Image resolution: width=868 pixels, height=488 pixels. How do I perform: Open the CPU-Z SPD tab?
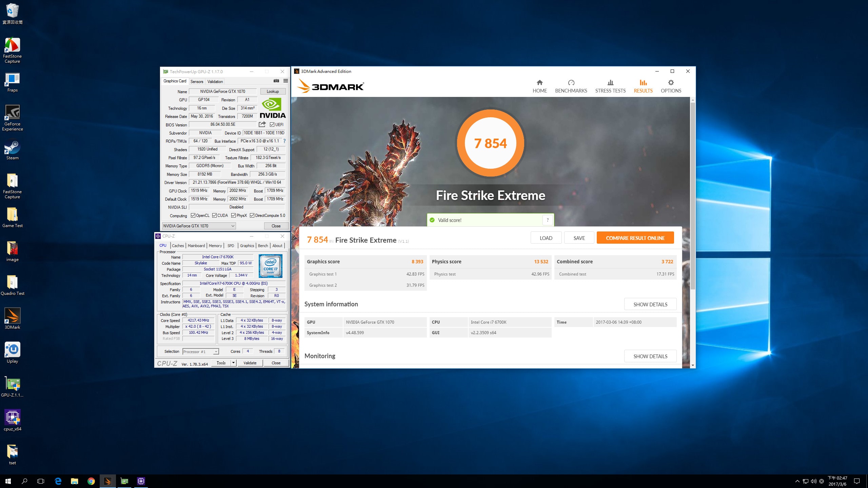231,246
